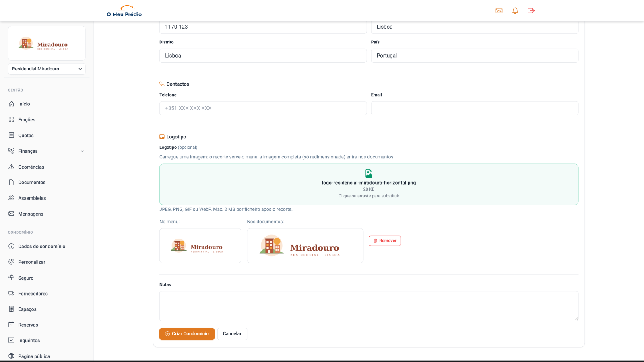Open the Residencial Miradouro condominium dropdown
This screenshot has height=362, width=644.
click(47, 69)
